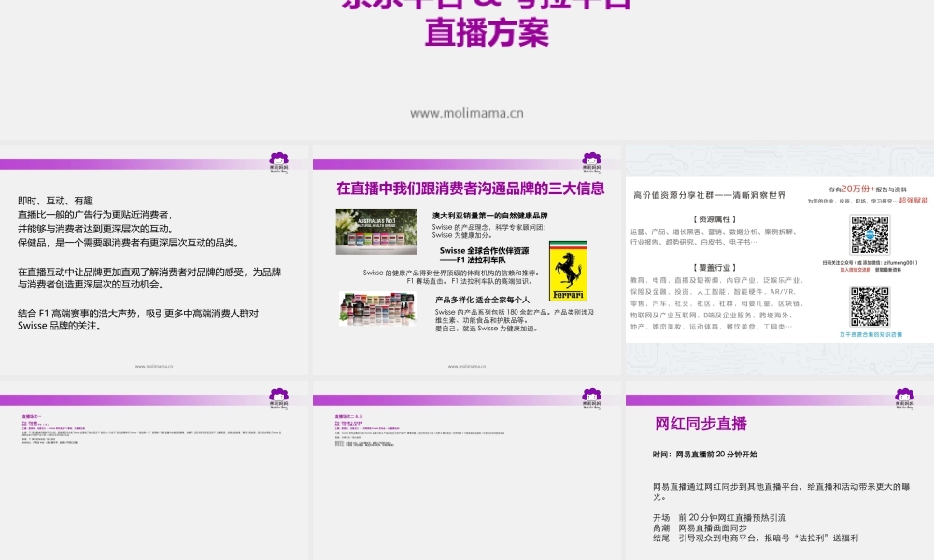Open the 高价值资源分享社群 slide

(x=779, y=259)
